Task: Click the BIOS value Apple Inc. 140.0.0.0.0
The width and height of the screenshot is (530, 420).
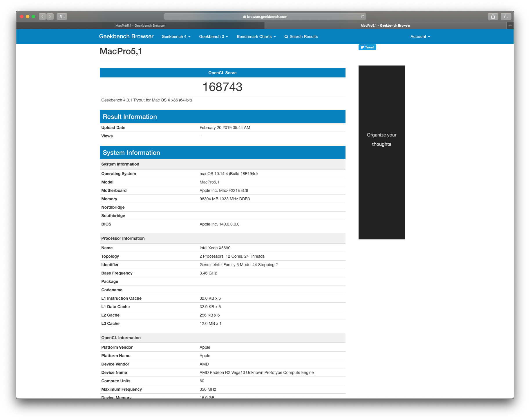Action: [x=220, y=224]
